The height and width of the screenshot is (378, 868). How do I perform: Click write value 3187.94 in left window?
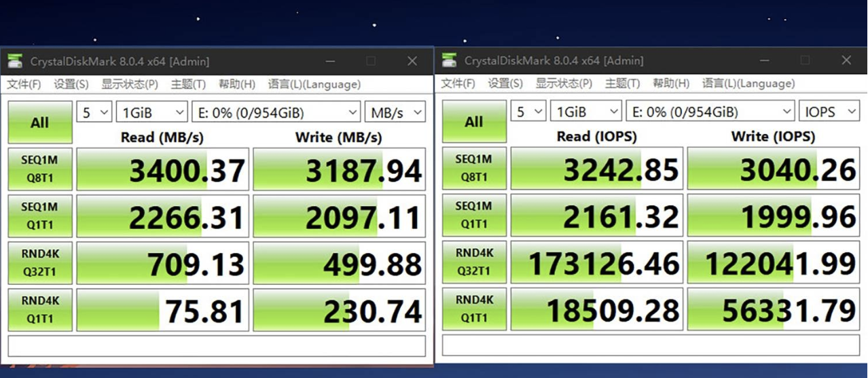coord(340,169)
